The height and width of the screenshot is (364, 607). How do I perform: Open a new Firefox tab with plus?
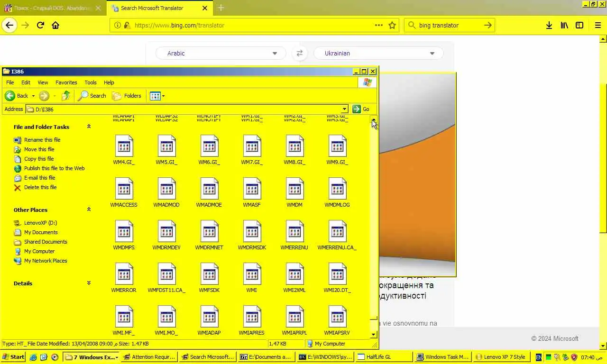point(221,8)
